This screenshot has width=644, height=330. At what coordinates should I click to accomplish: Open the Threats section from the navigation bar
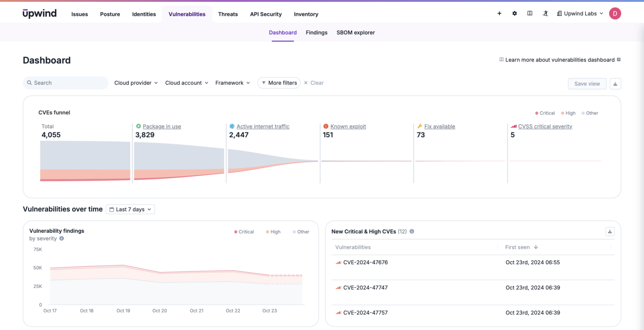tap(228, 14)
